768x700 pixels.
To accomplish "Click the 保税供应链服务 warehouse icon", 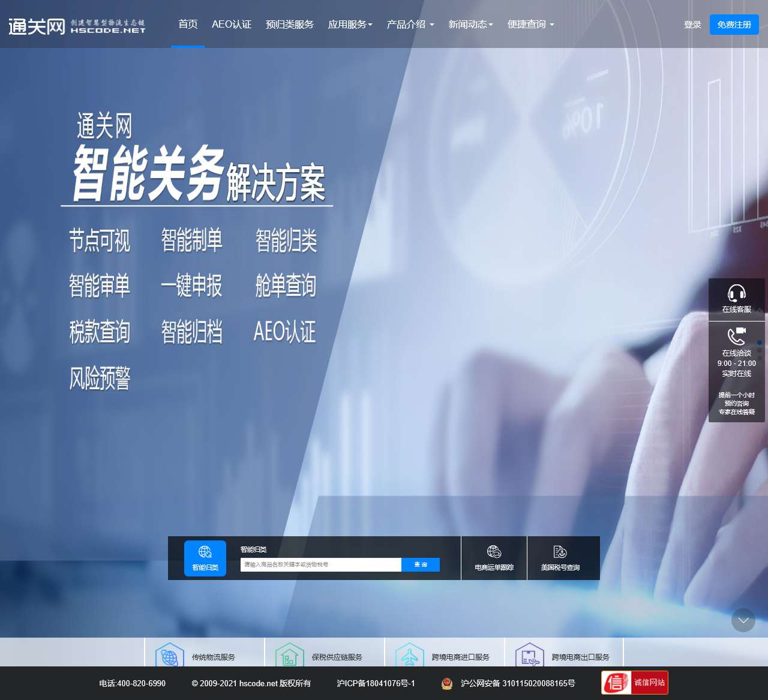I will (x=290, y=656).
